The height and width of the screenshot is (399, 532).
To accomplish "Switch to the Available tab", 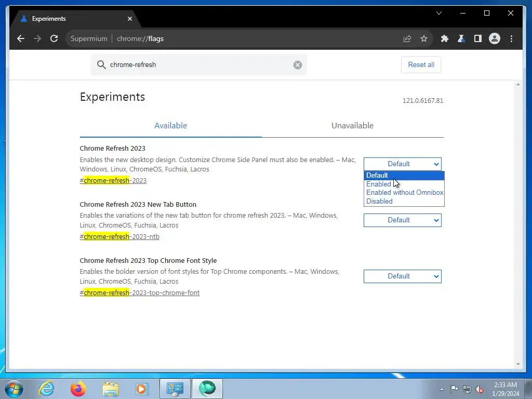I will pyautogui.click(x=170, y=126).
